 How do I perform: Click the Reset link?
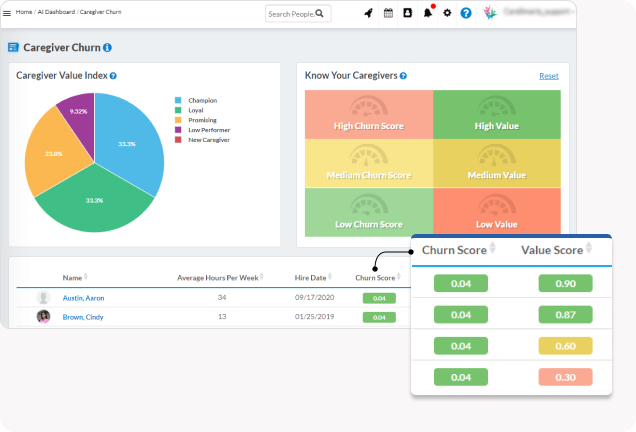548,76
